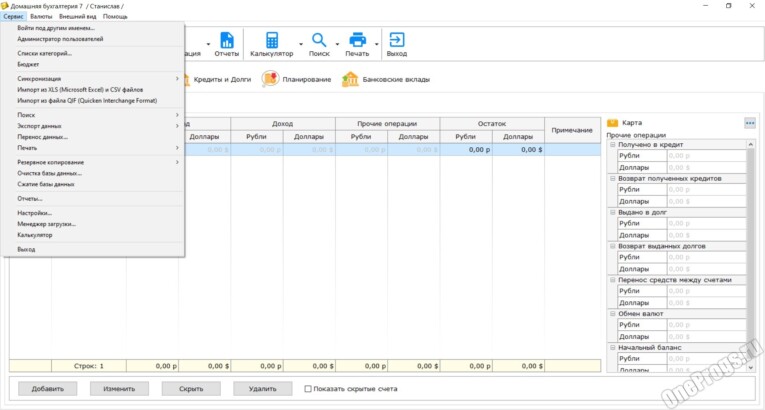Expand the Синхронизация submenu
765x410 pixels.
pyautogui.click(x=93, y=79)
